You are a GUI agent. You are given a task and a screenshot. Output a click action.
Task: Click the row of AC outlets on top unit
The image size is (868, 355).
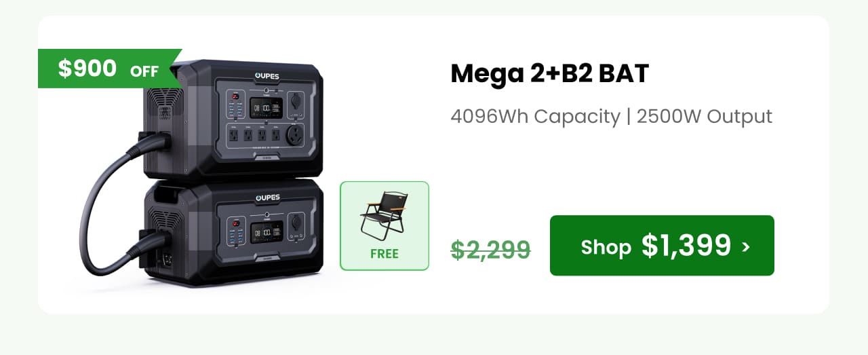pyautogui.click(x=255, y=134)
